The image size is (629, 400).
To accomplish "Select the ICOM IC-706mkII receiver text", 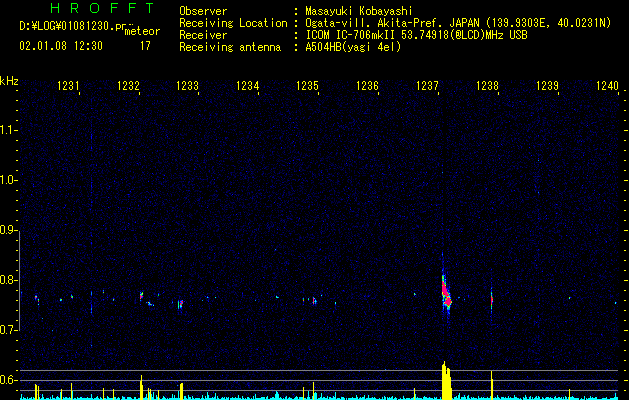I will (x=416, y=35).
